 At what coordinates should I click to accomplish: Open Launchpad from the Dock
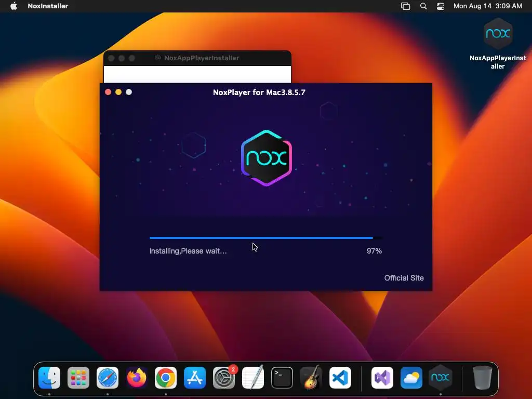78,378
